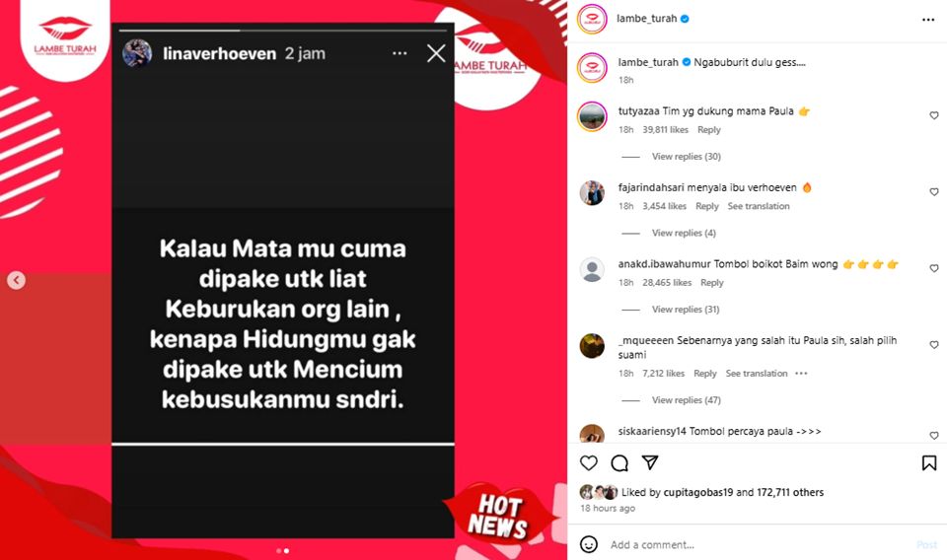Go to the previous carousel image

tap(17, 280)
